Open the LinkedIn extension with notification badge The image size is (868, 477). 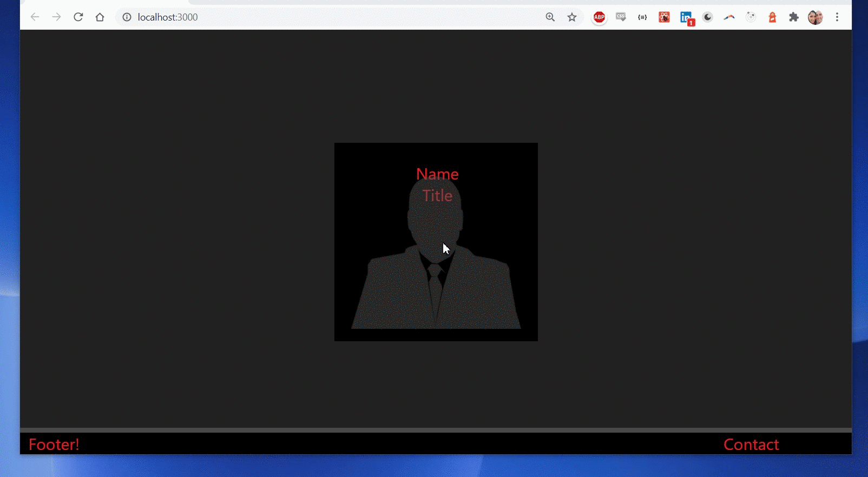pos(687,18)
